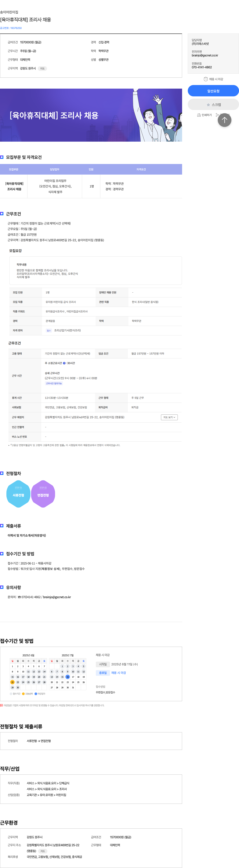Screen dimensions: 239x868
Task: Click the blue square beside 제출서류 heading
Action: pos(2,526)
